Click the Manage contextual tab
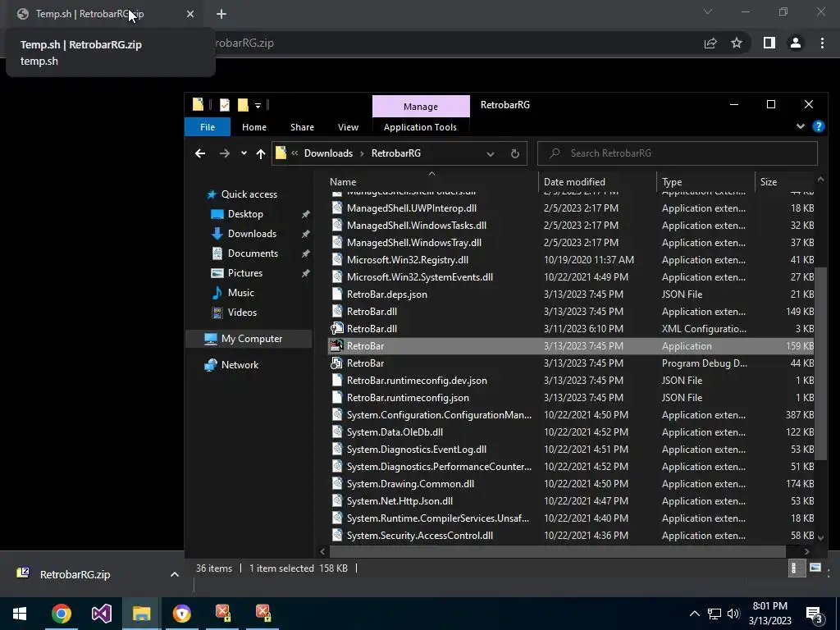Screen dimensions: 840x630 [421, 106]
